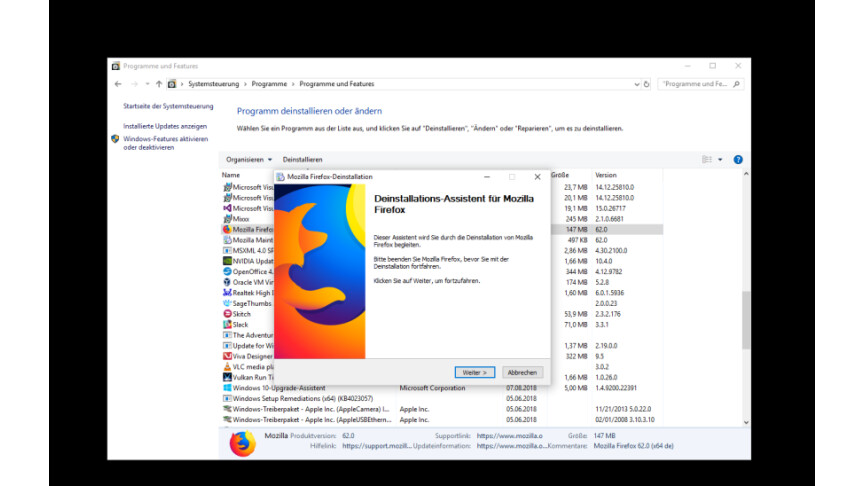Open Windows-Features aktivieren oder deaktivieren link
Screen dimensions: 864x486
(165, 143)
